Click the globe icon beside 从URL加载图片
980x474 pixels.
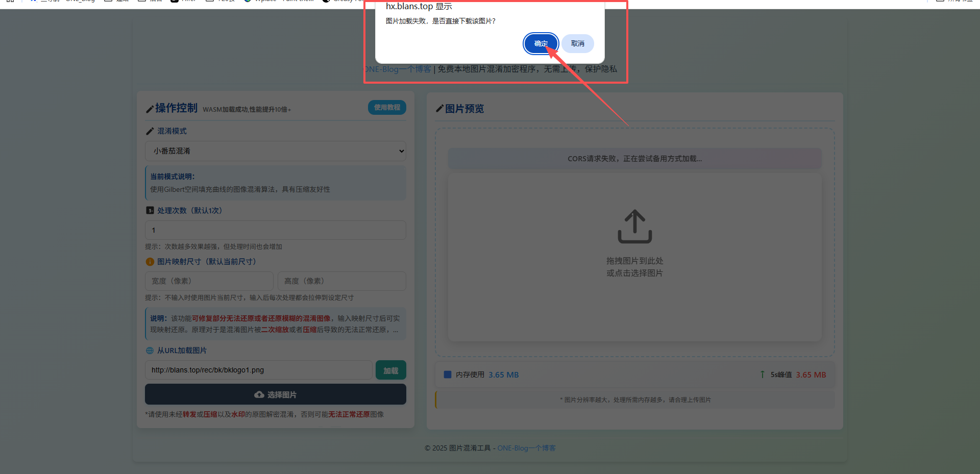150,351
